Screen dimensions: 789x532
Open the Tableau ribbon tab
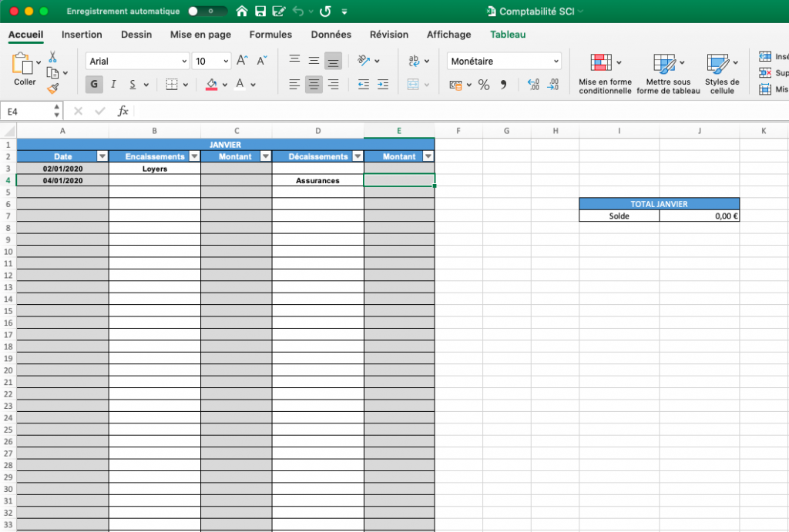point(508,35)
